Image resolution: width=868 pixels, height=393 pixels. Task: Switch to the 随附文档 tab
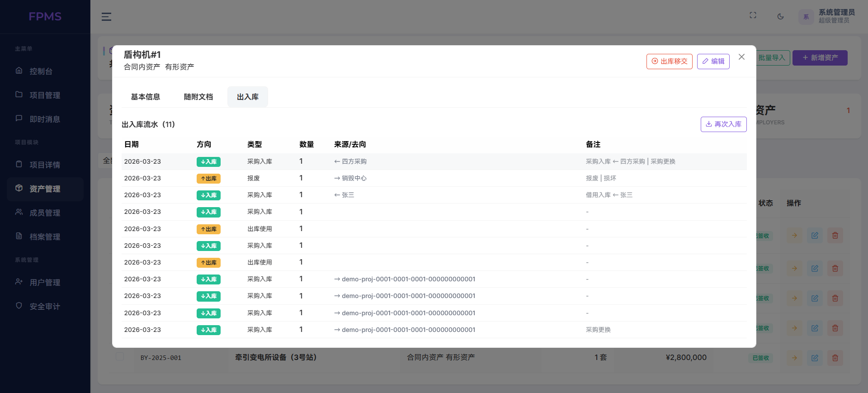pos(198,97)
